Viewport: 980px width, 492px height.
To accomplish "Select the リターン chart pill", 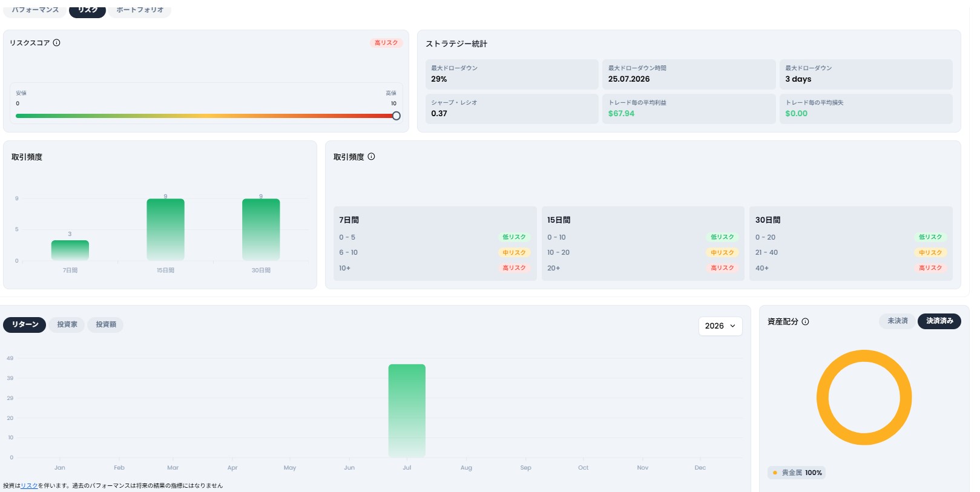I will tap(25, 324).
